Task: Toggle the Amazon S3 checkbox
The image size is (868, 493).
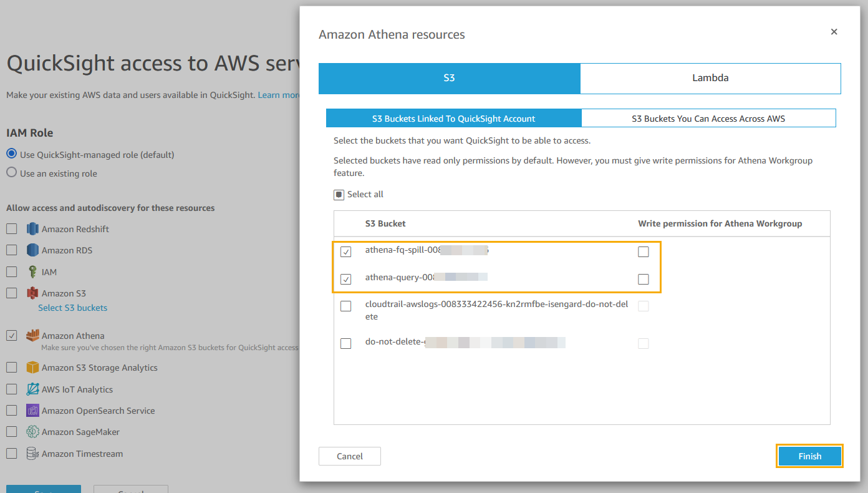Action: click(11, 293)
